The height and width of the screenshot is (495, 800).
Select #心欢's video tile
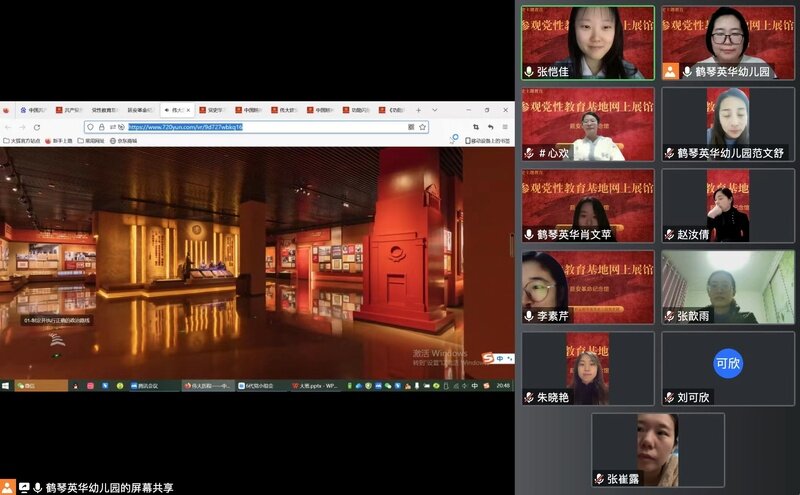tap(588, 124)
